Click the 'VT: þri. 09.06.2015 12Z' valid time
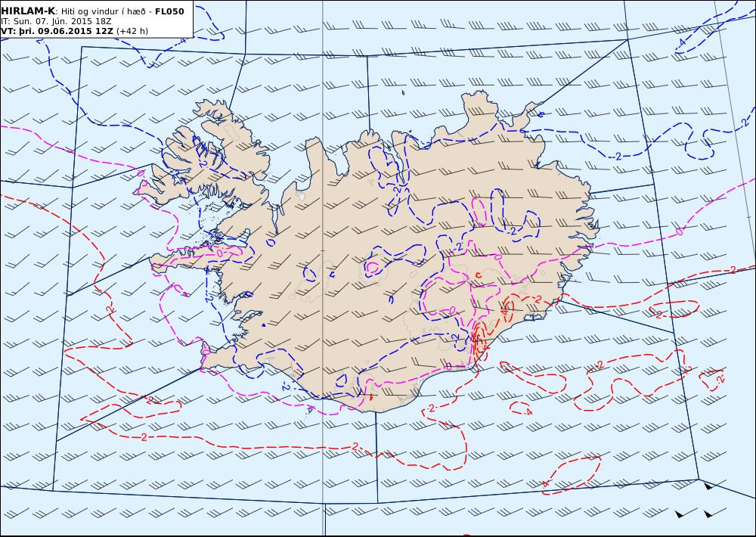The width and height of the screenshot is (756, 537). [57, 31]
